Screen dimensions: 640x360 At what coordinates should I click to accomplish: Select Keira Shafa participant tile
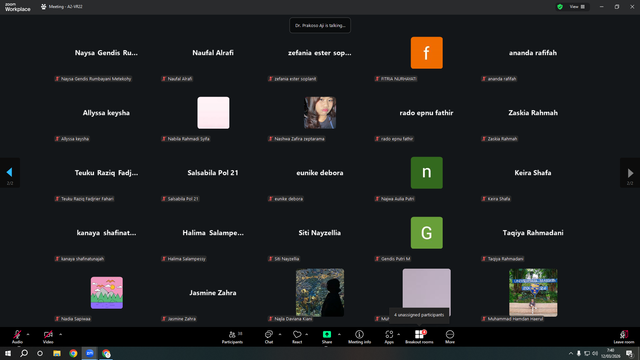pyautogui.click(x=533, y=173)
